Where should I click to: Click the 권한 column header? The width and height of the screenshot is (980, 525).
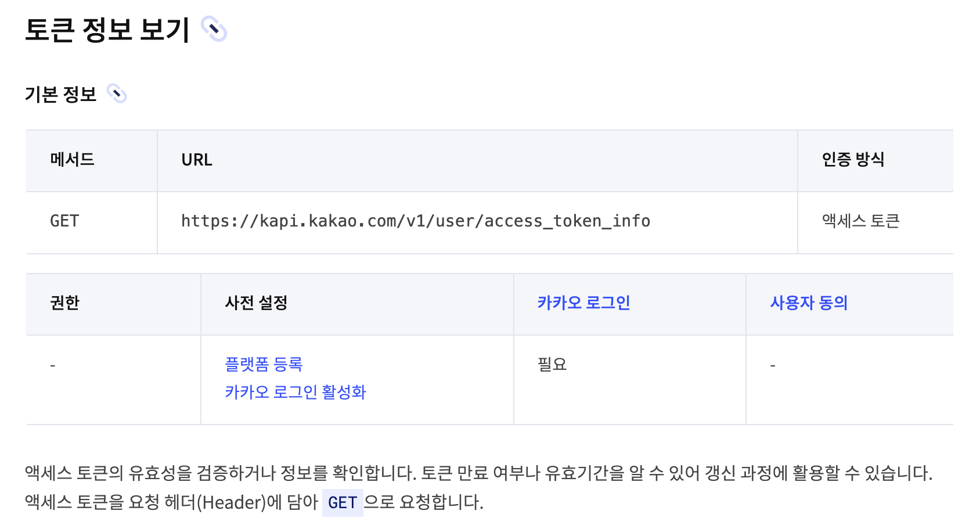113,304
